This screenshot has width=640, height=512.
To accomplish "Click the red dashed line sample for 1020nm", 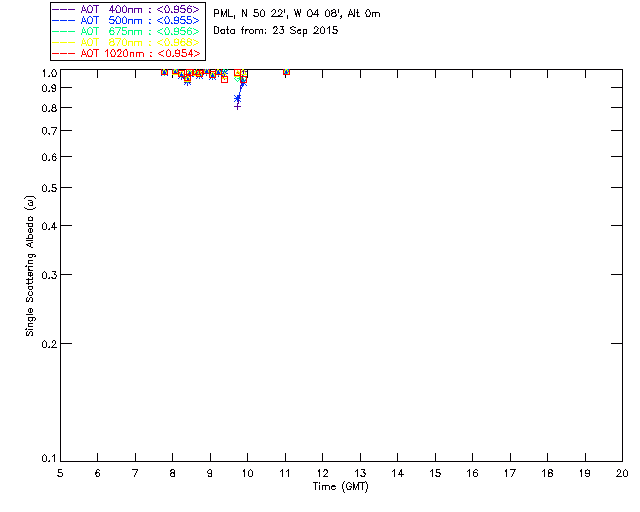I will click(64, 53).
